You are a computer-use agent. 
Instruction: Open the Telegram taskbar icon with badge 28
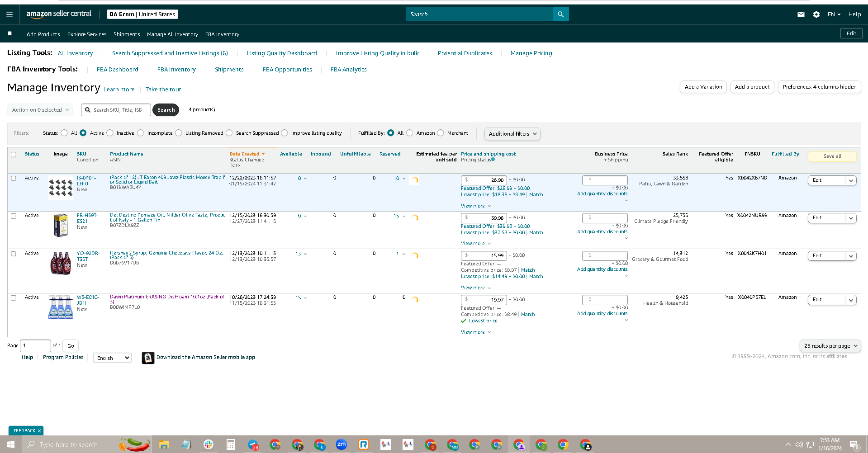click(x=253, y=445)
